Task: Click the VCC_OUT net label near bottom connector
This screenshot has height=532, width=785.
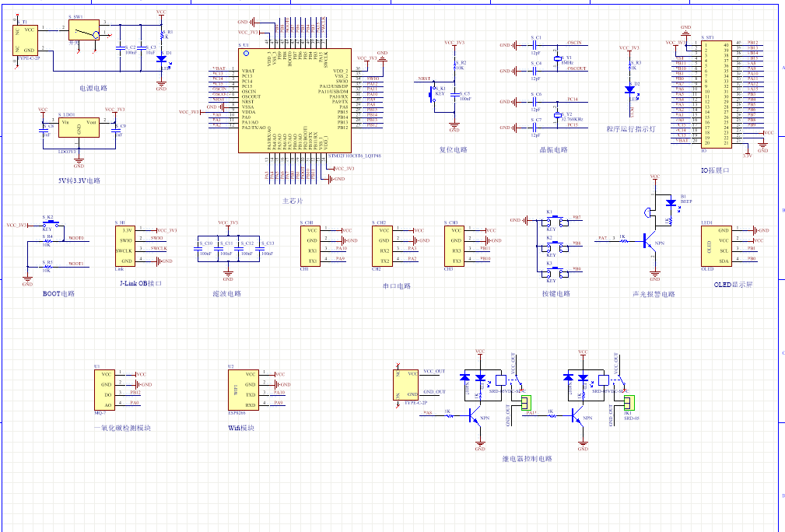Action: click(434, 371)
